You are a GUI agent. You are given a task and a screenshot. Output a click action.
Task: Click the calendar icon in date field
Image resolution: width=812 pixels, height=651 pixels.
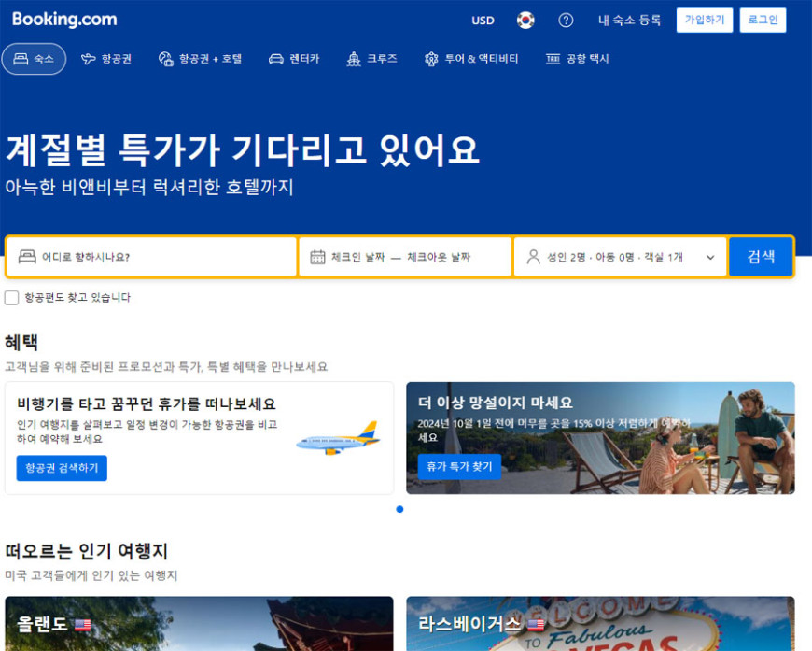(x=317, y=257)
